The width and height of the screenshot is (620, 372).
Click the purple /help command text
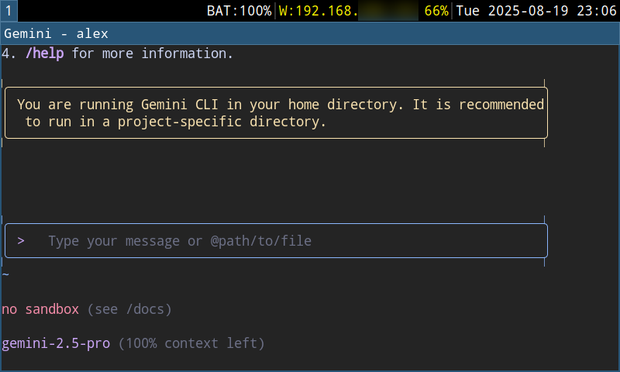44,53
